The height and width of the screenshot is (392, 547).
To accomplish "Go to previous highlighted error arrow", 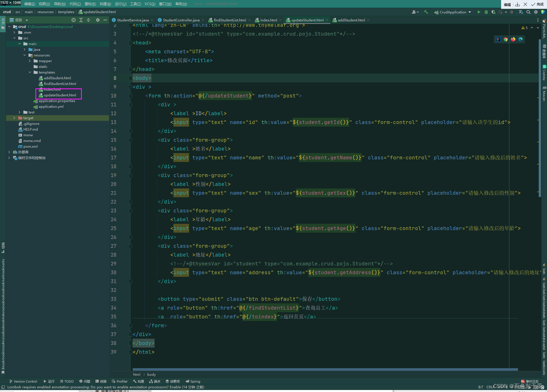I will [532, 28].
